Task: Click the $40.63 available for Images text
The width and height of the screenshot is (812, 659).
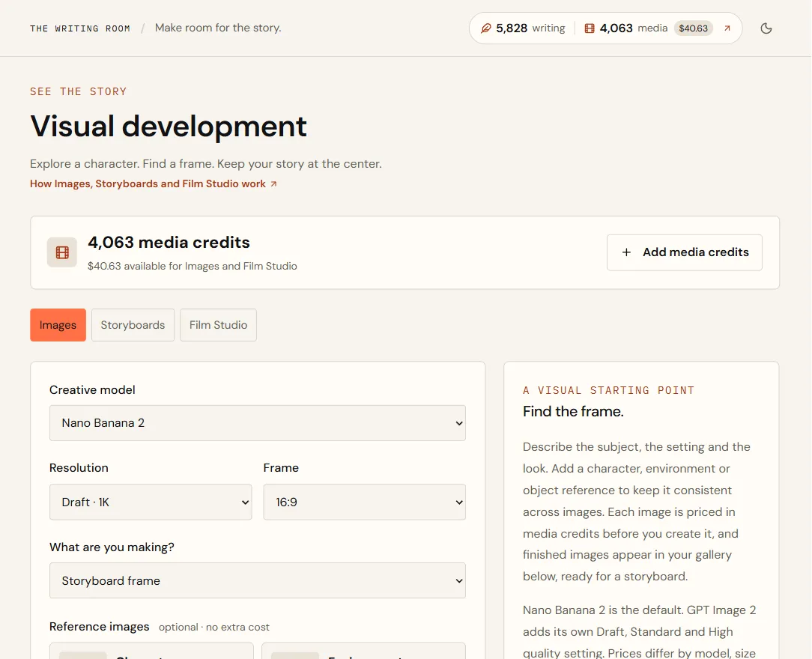Action: pos(192,266)
